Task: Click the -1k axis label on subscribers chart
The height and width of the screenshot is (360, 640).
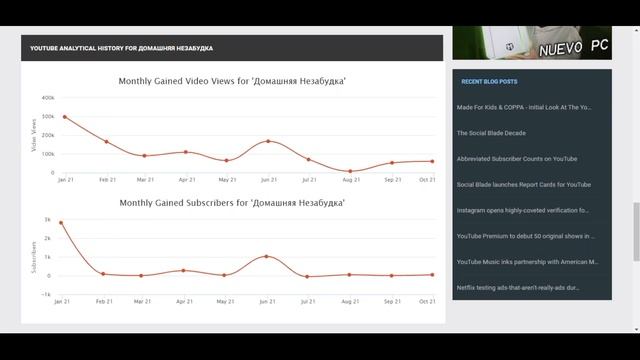Action: pyautogui.click(x=46, y=294)
